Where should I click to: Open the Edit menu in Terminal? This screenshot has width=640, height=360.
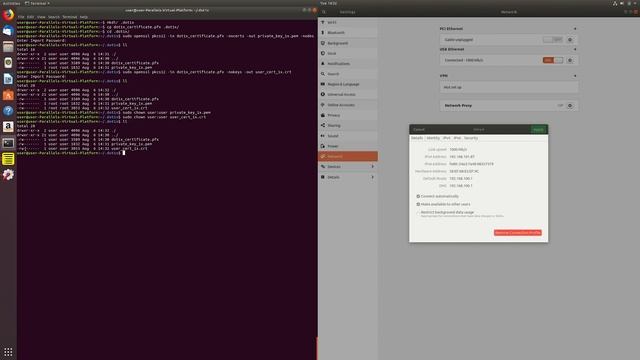pos(30,17)
